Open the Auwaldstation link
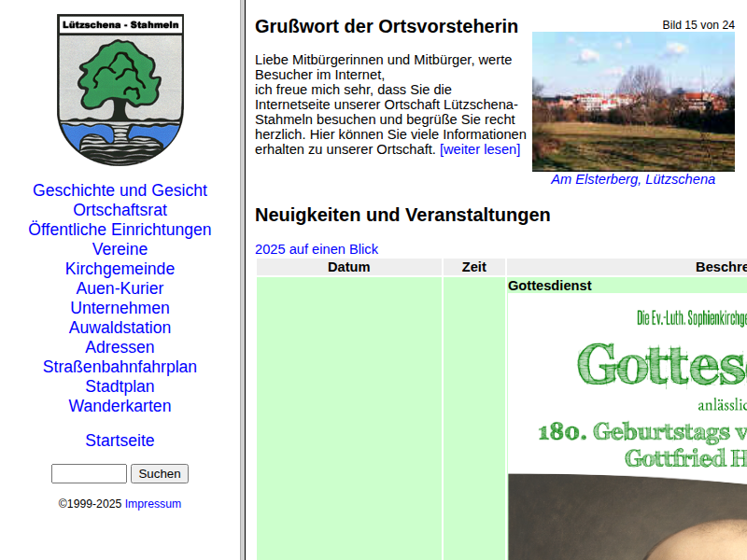This screenshot has width=747, height=560. pos(120,328)
